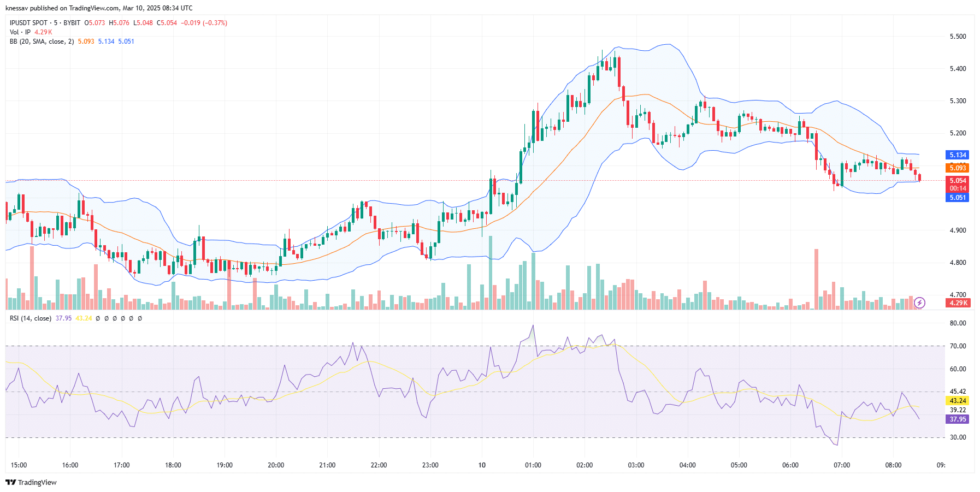Click the published-by header text at top
The height and width of the screenshot is (492, 980).
click(99, 8)
